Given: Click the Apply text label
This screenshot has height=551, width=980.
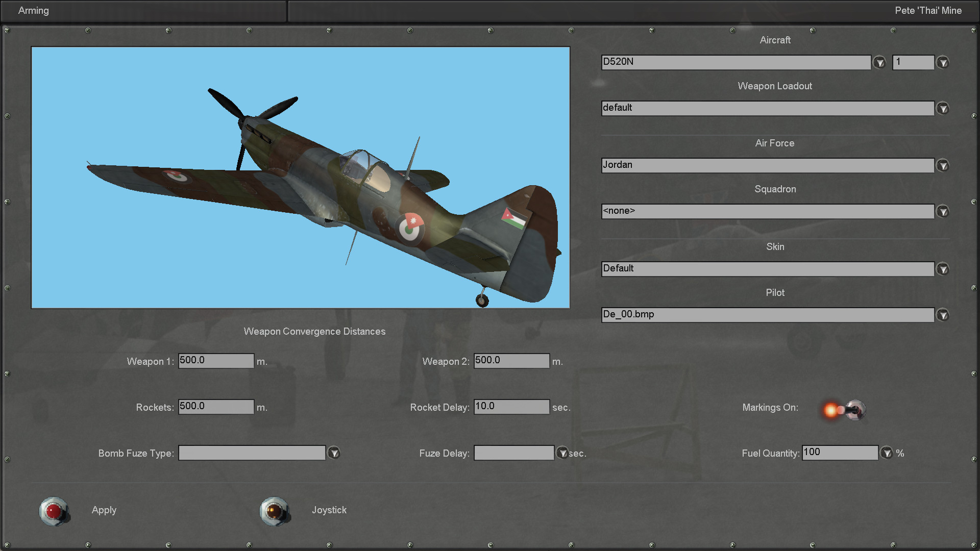Looking at the screenshot, I should (x=104, y=510).
